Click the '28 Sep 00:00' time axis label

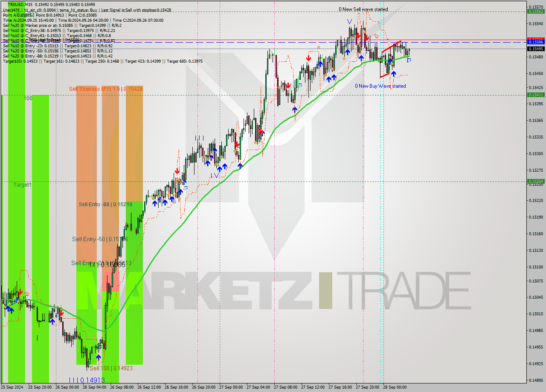pyautogui.click(x=395, y=387)
